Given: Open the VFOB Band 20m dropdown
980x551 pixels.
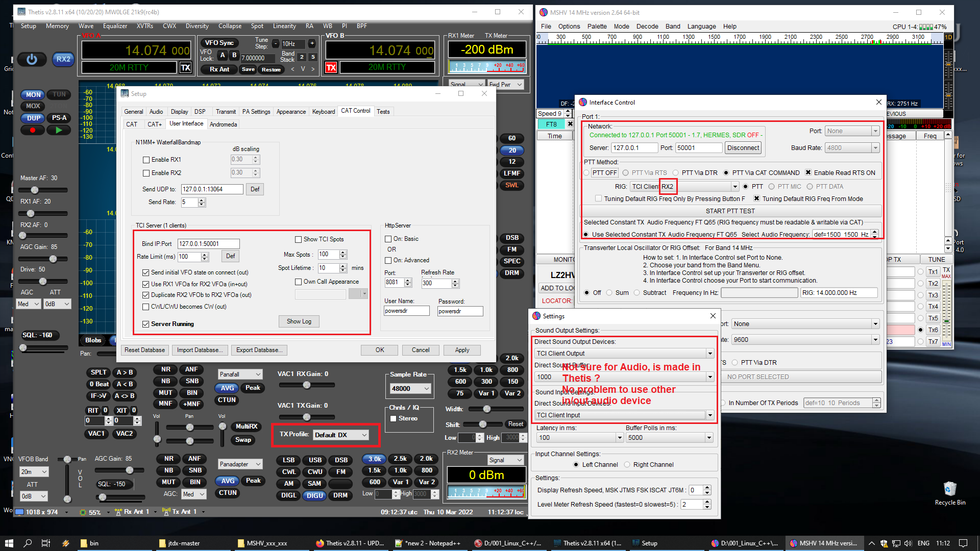Looking at the screenshot, I should (34, 472).
